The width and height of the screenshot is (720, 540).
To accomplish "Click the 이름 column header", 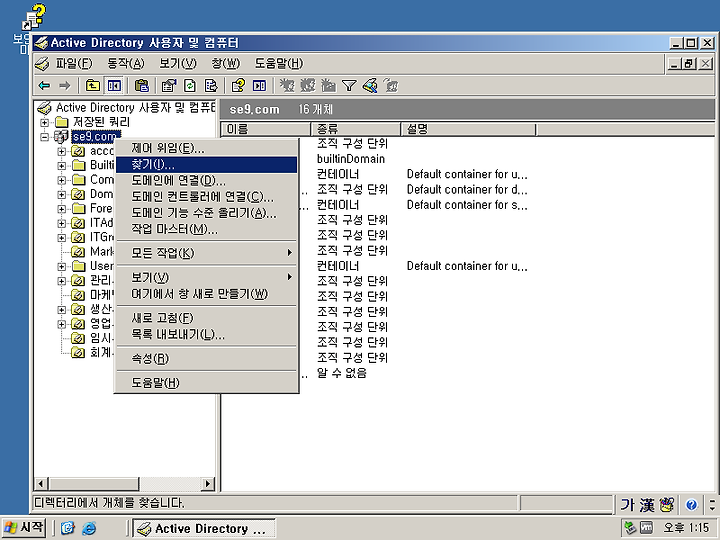I will pyautogui.click(x=266, y=129).
